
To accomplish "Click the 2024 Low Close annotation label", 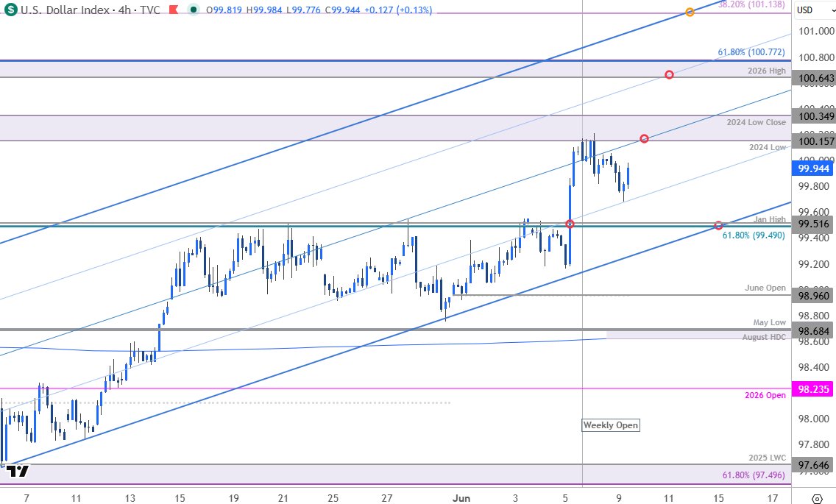I will tap(756, 122).
